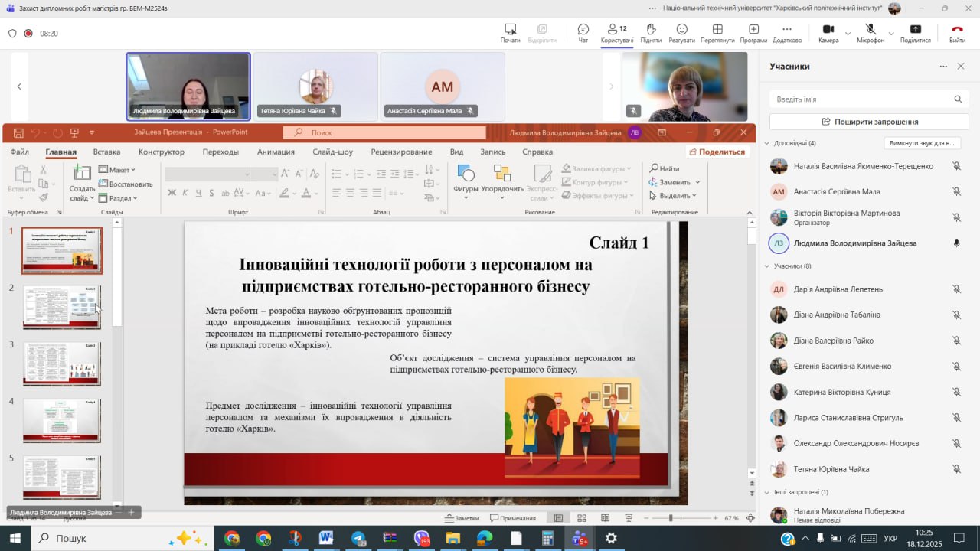The width and height of the screenshot is (980, 551).
Task: Click the Вимкнути звук для всіх button
Action: 922,143
